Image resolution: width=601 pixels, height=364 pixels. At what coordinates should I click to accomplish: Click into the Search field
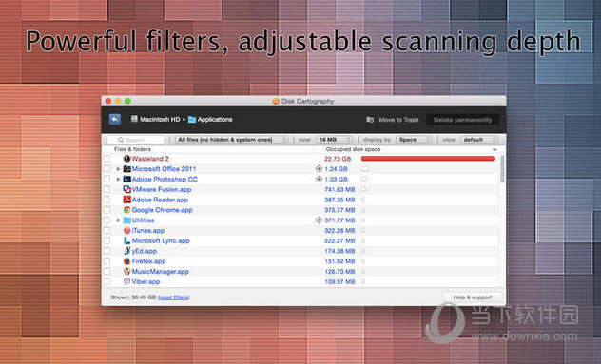pyautogui.click(x=135, y=140)
